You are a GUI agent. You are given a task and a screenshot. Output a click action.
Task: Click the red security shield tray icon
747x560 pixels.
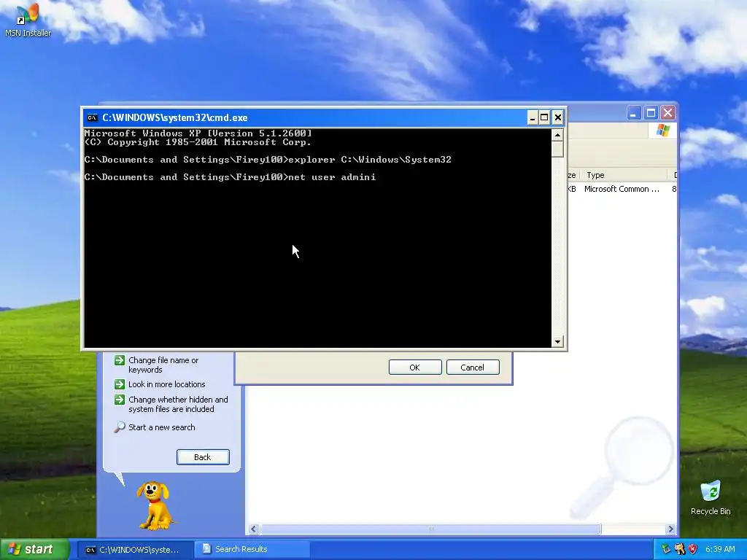(x=693, y=549)
